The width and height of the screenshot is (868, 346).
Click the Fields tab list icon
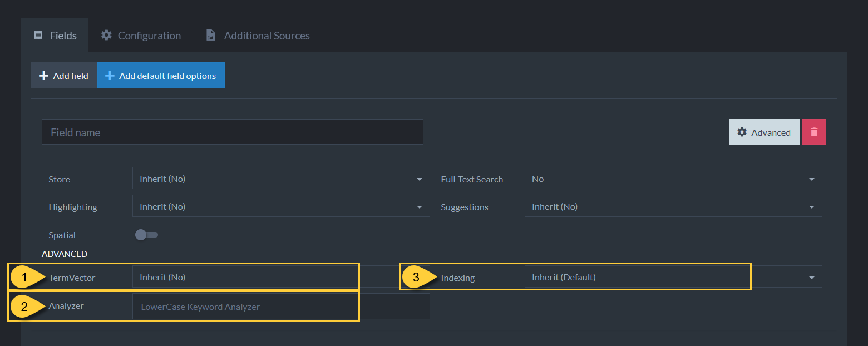pos(38,35)
